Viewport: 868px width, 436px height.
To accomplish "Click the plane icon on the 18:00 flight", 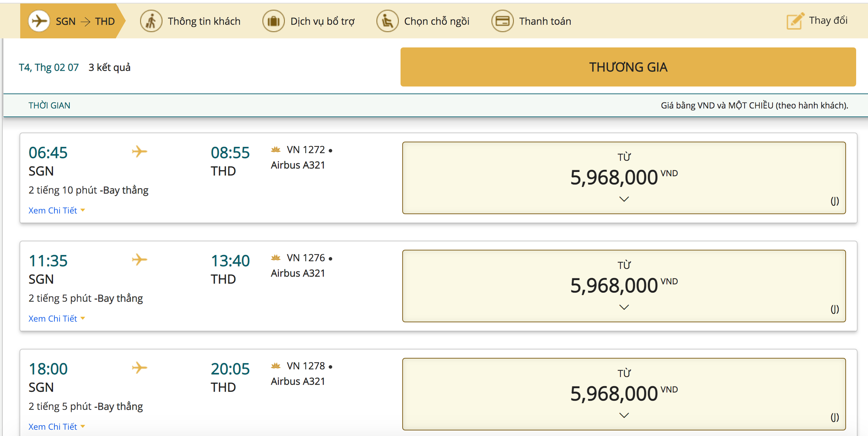I will (x=139, y=368).
